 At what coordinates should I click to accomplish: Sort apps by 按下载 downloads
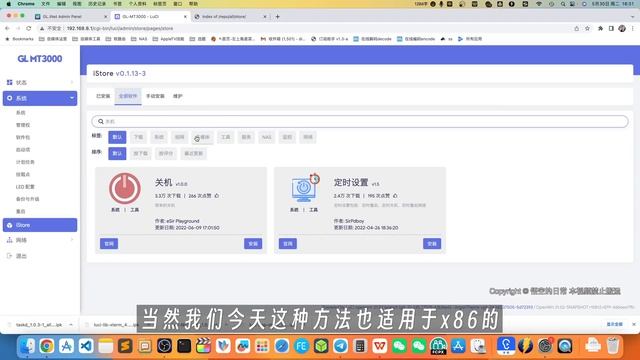(140, 153)
